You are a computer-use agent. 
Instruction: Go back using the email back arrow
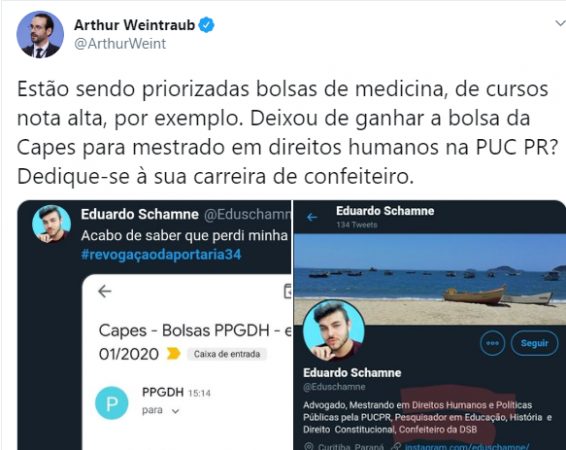click(105, 291)
